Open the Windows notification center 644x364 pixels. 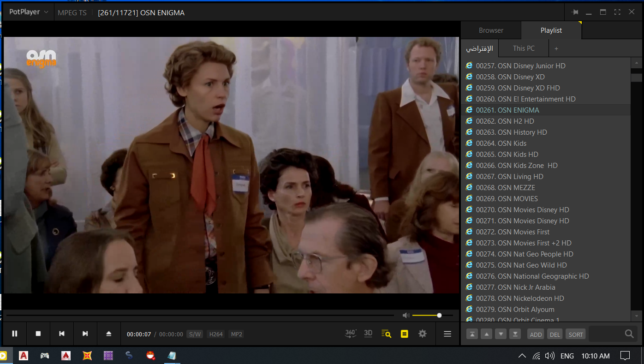625,356
